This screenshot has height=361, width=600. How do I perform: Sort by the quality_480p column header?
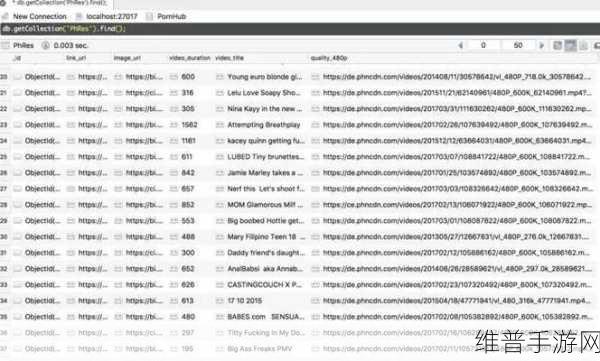click(x=329, y=58)
